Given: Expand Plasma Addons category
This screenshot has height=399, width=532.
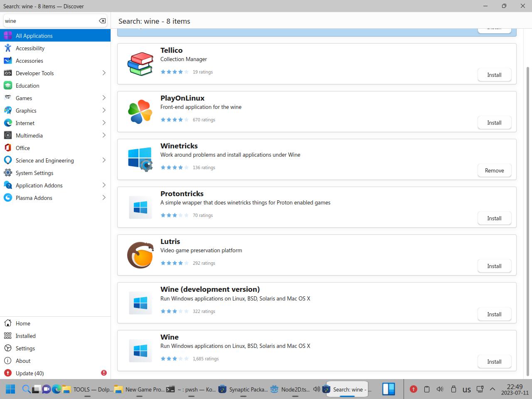Looking at the screenshot, I should tap(104, 198).
